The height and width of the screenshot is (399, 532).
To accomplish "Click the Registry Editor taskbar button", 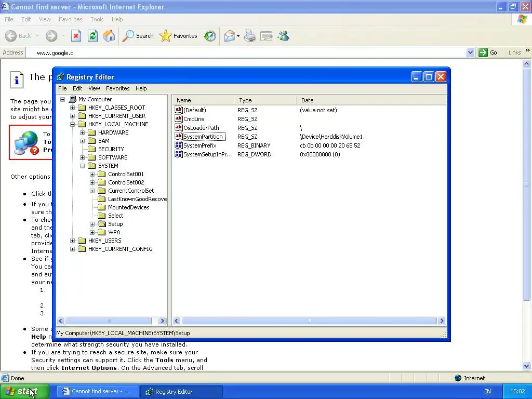I will click(x=181, y=392).
